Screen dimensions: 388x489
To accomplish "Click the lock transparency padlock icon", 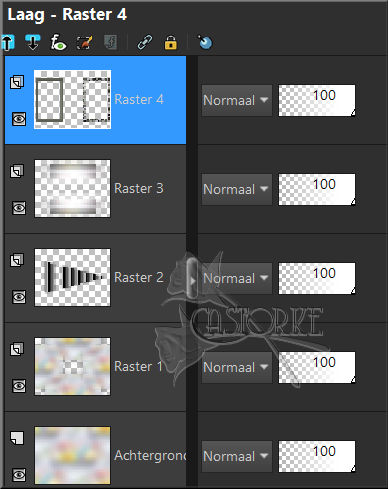I will click(171, 42).
